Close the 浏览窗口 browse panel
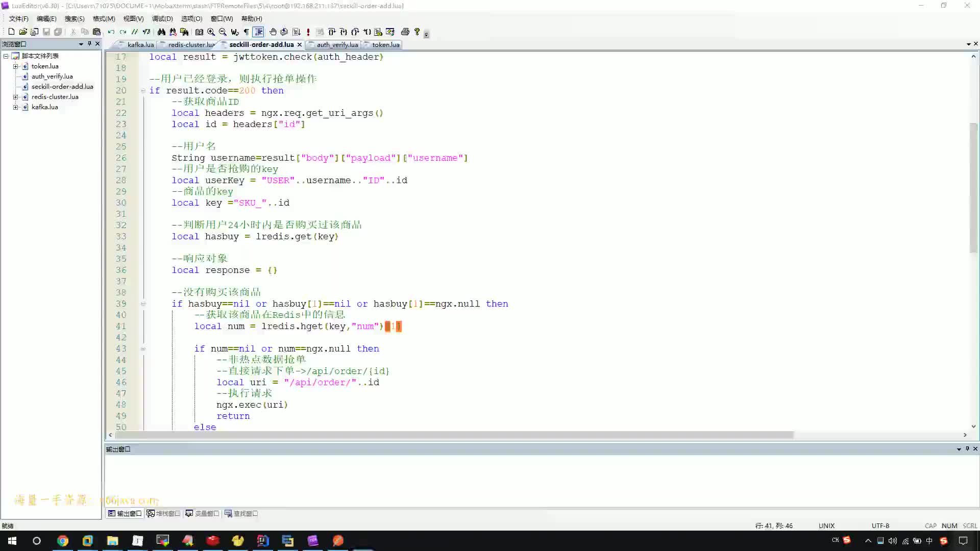Viewport: 980px width, 551px height. [97, 44]
